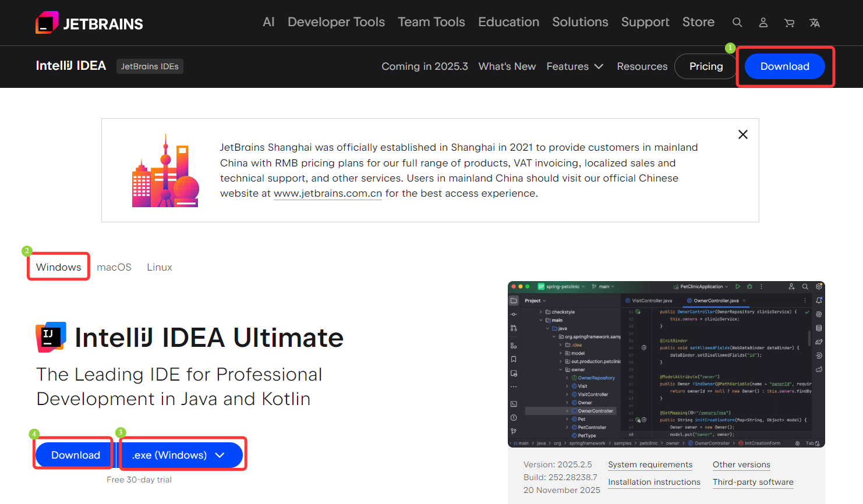The height and width of the screenshot is (504, 863).
Task: Open the Store menu
Action: click(698, 22)
